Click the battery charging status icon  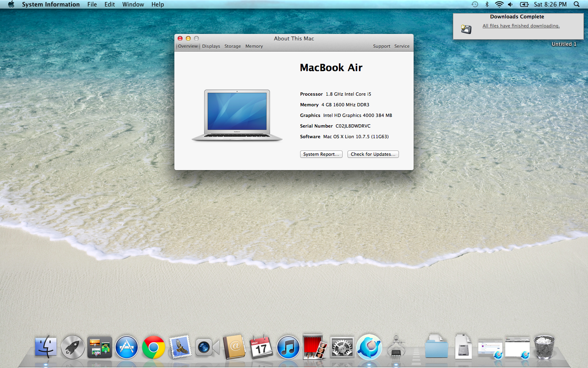pyautogui.click(x=524, y=4)
